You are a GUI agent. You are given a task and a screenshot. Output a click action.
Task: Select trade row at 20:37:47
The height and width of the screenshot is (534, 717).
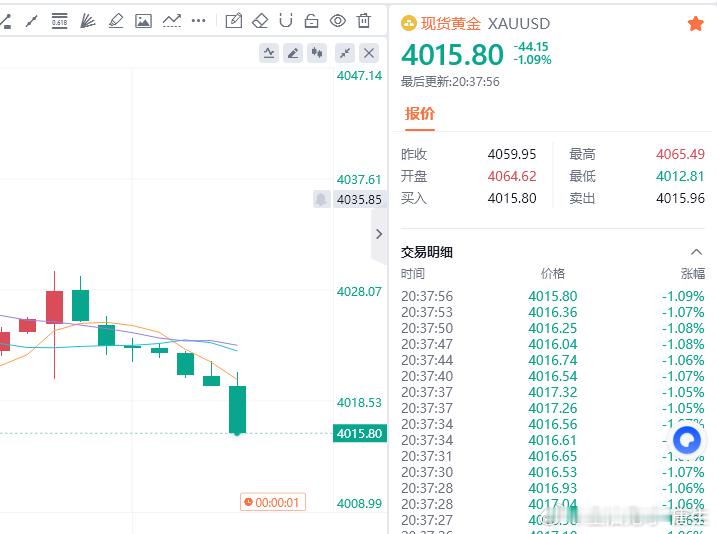552,344
